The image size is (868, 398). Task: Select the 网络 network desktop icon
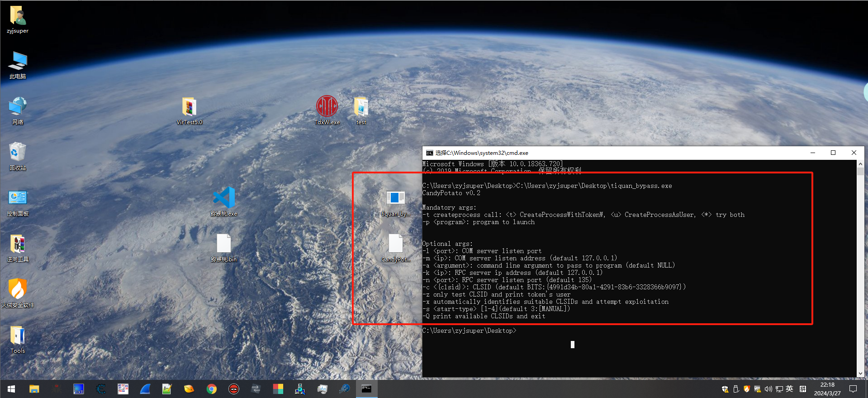pyautogui.click(x=18, y=111)
